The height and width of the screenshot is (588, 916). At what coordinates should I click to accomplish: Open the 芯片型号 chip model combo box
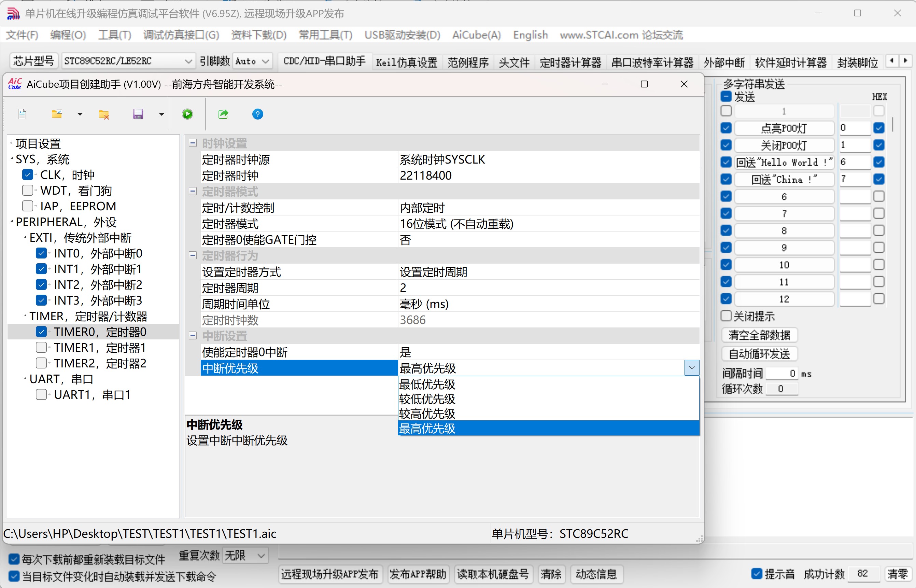128,61
